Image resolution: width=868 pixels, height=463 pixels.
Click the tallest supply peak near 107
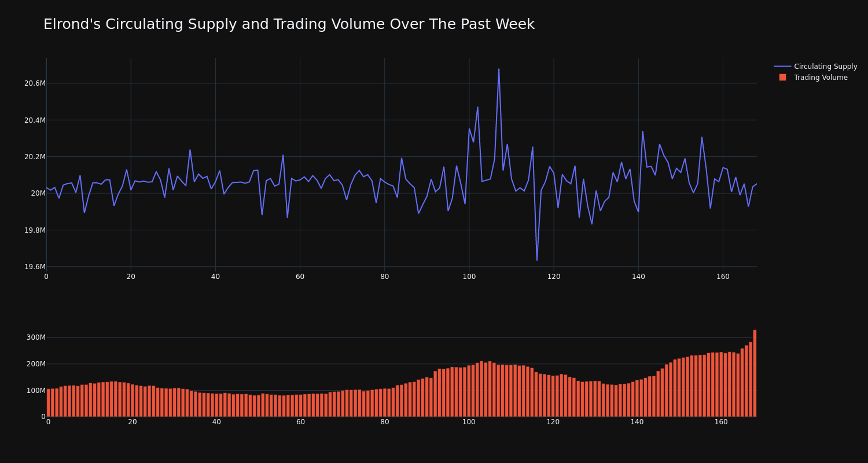[499, 69]
